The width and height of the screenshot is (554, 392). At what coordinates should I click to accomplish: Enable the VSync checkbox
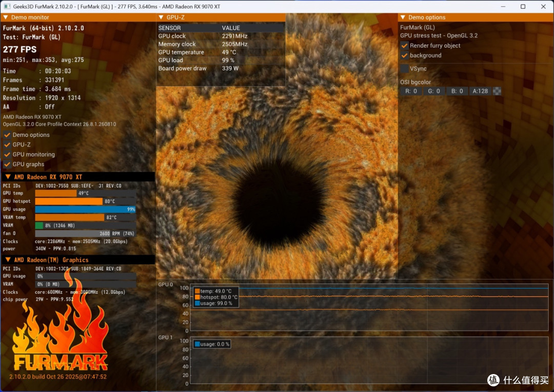coord(405,69)
